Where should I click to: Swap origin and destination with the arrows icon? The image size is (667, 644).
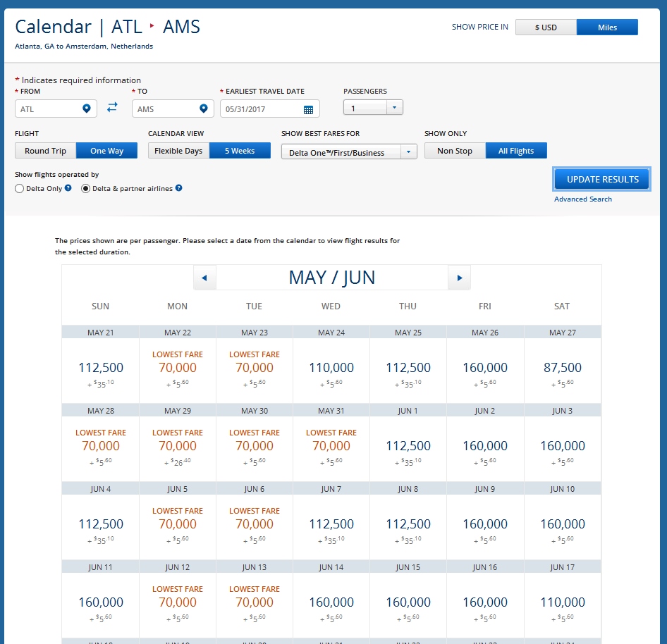[x=112, y=109]
